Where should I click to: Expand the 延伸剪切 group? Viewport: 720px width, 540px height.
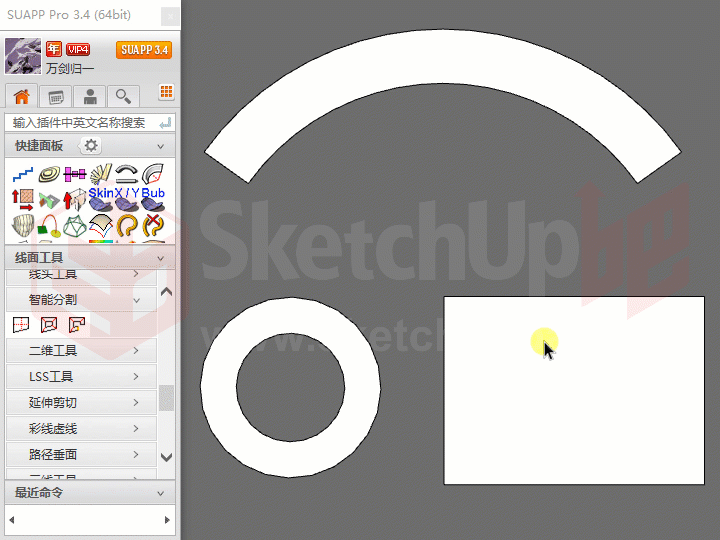(81, 403)
